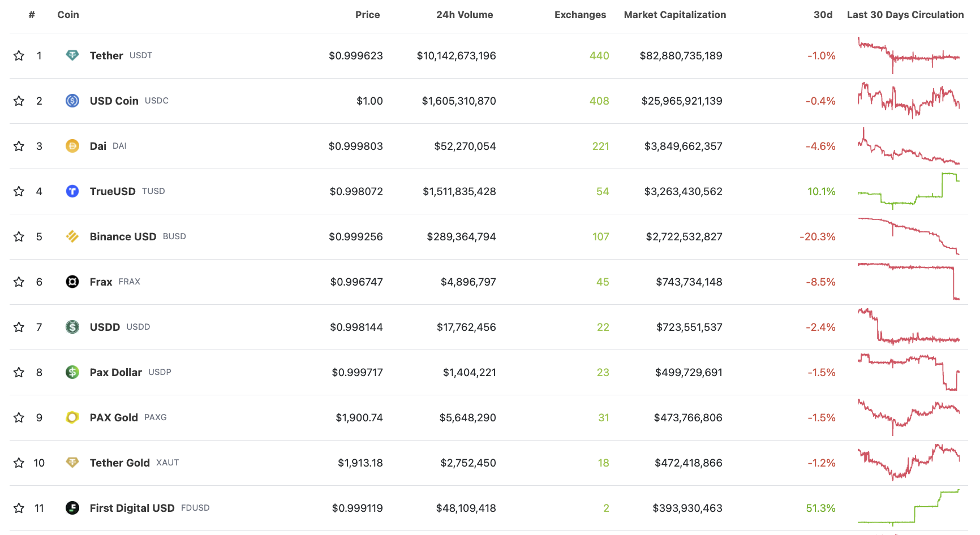The width and height of the screenshot is (980, 535).
Task: Click the Binance USD logo icon
Action: (x=72, y=236)
